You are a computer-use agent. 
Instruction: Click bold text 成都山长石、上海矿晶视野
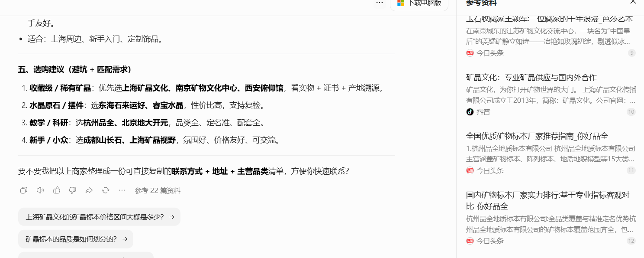tap(129, 140)
